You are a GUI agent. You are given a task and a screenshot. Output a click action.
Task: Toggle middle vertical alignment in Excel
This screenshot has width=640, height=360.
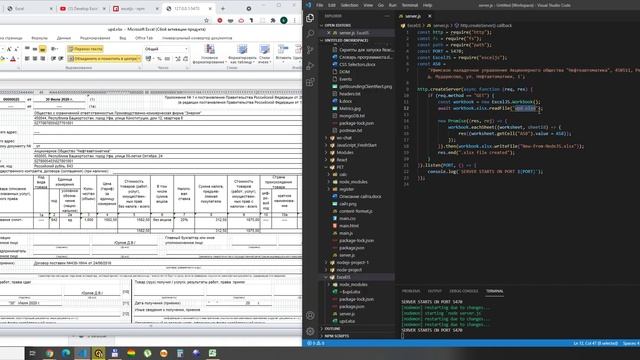(35, 49)
